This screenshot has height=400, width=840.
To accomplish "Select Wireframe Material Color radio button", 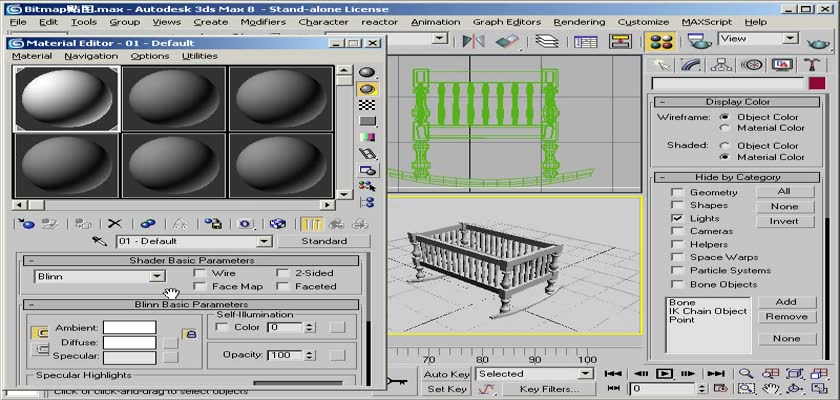I will (725, 128).
